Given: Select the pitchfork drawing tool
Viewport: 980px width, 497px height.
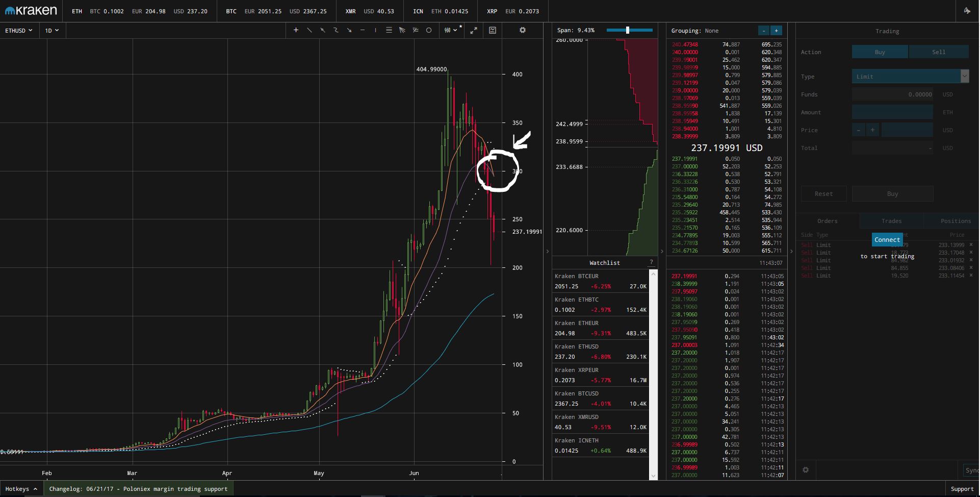Looking at the screenshot, I should tap(415, 30).
